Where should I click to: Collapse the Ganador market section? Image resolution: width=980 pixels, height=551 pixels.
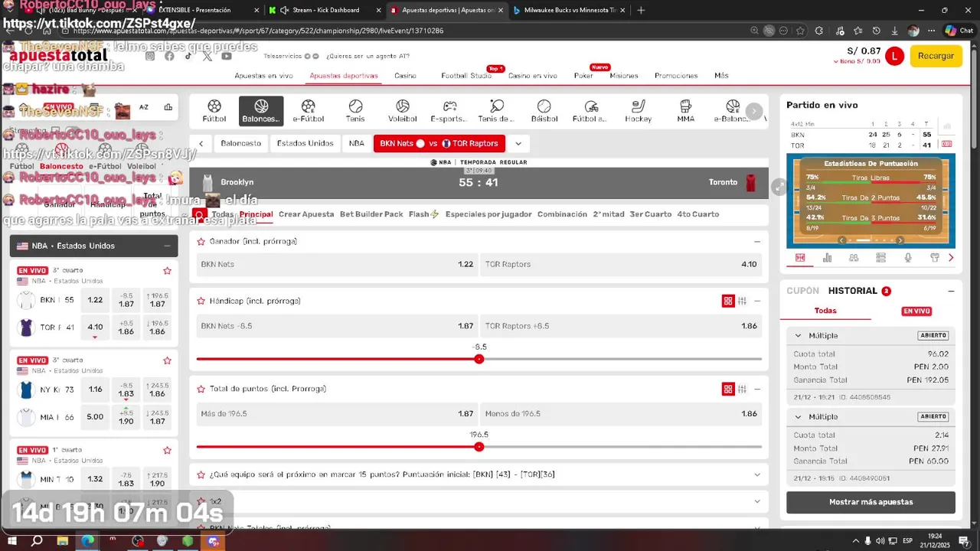(x=757, y=242)
